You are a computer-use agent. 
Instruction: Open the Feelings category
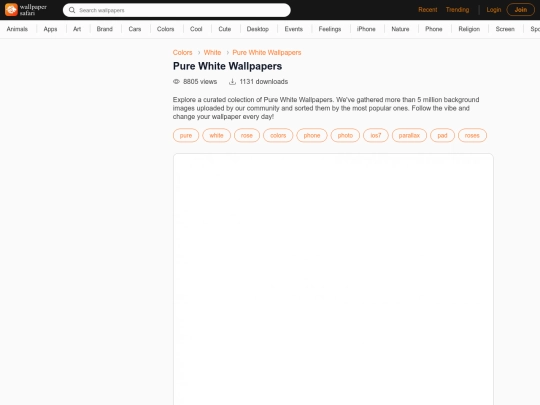[330, 29]
